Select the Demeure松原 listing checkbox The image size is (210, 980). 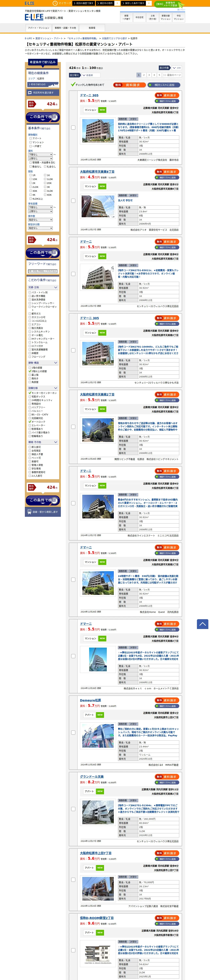tap(73, 732)
